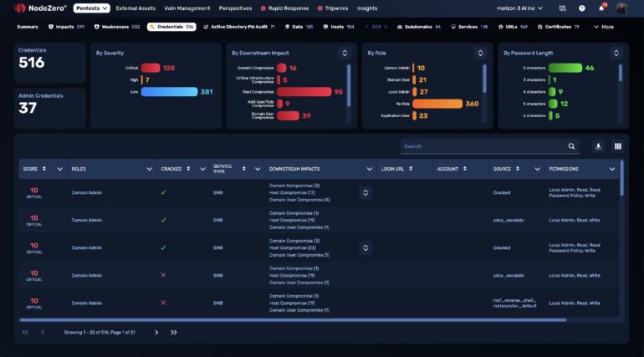Open the help question mark icon

click(582, 8)
